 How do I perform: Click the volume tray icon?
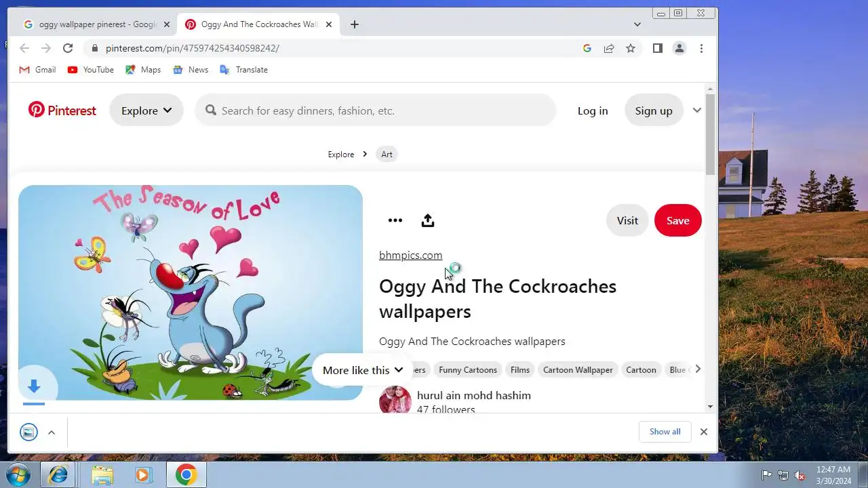(x=800, y=475)
